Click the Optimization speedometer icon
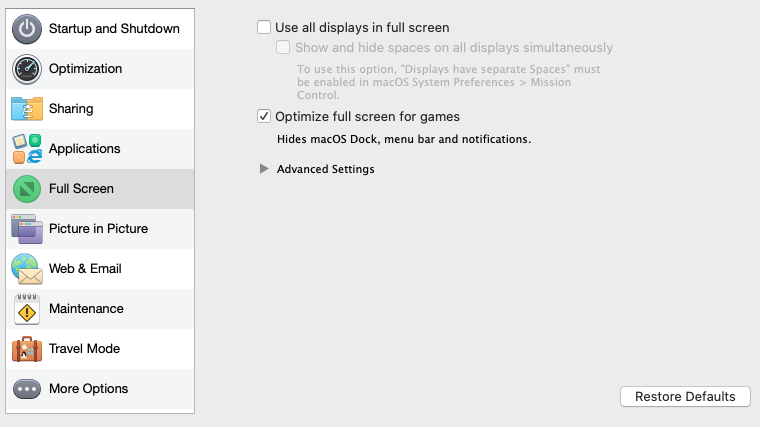Screen dimensions: 760x427 click(27, 69)
